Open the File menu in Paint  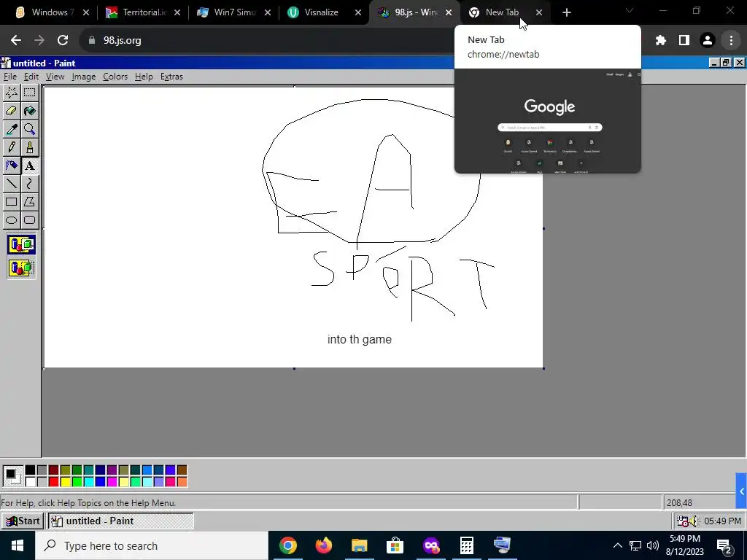coord(9,77)
